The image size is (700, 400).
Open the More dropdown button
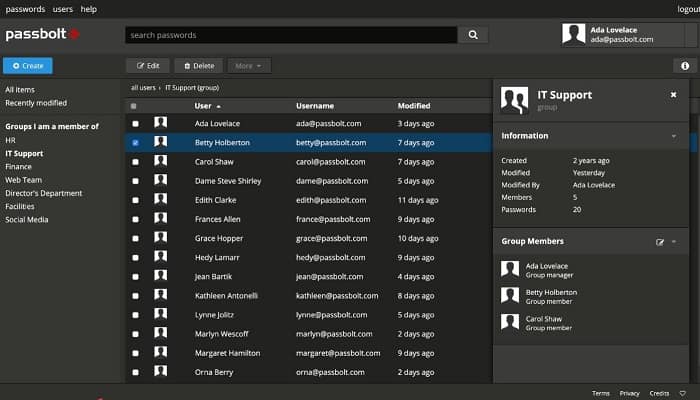pos(249,66)
